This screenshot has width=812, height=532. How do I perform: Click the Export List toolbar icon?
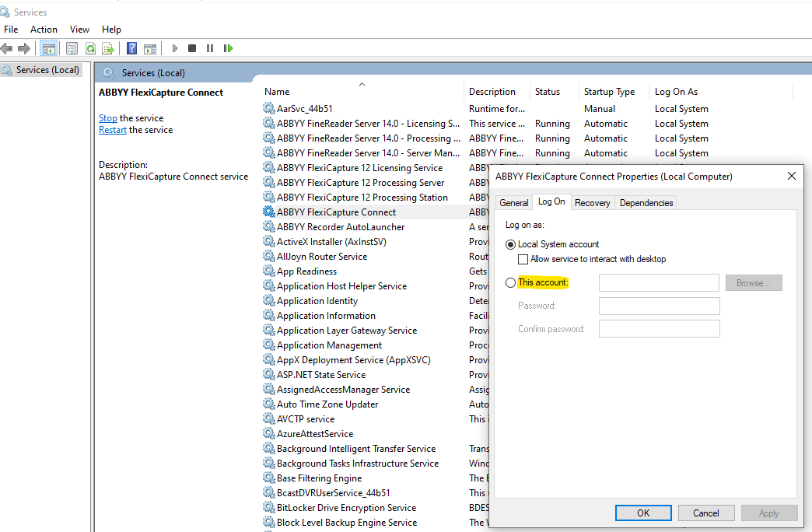(107, 49)
